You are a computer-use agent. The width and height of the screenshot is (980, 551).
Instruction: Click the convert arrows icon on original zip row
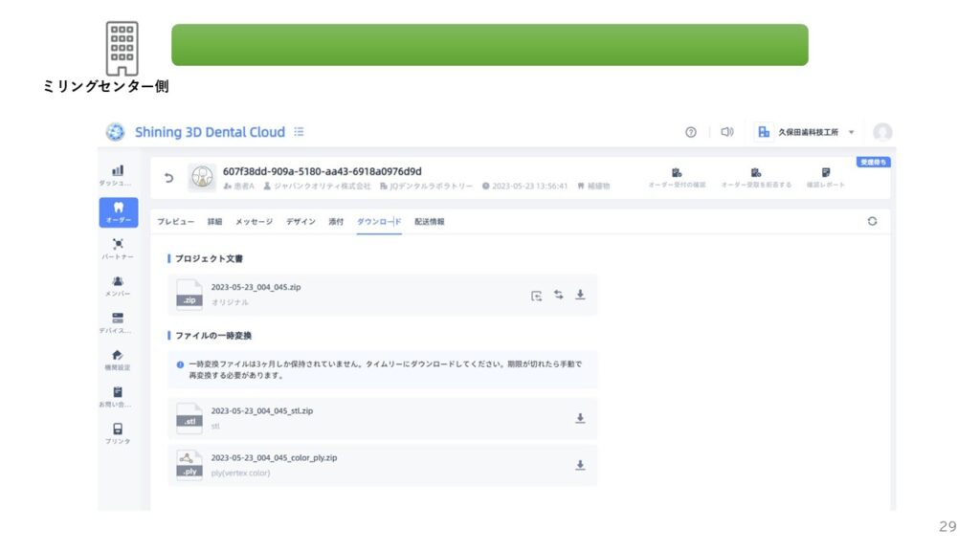point(558,295)
